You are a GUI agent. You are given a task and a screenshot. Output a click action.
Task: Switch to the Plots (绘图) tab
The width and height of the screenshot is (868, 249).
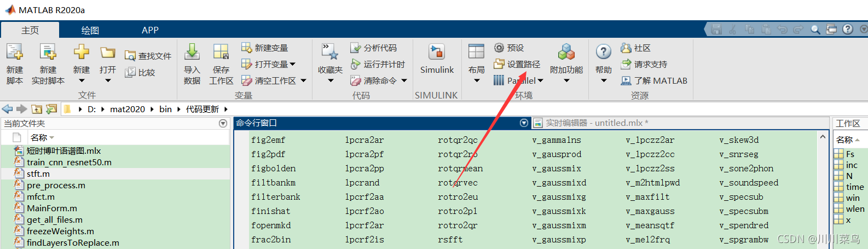[x=90, y=30]
